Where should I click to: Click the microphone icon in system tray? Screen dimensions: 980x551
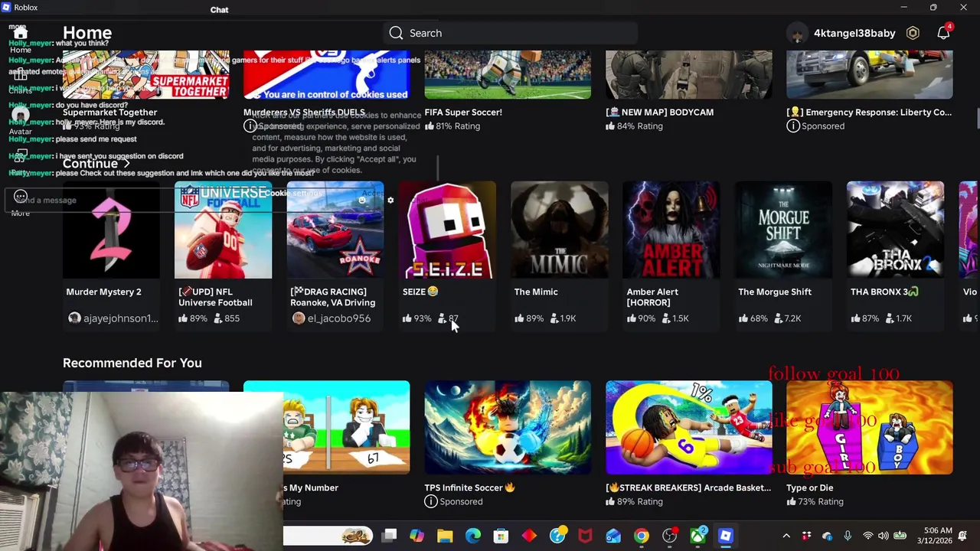coord(848,536)
